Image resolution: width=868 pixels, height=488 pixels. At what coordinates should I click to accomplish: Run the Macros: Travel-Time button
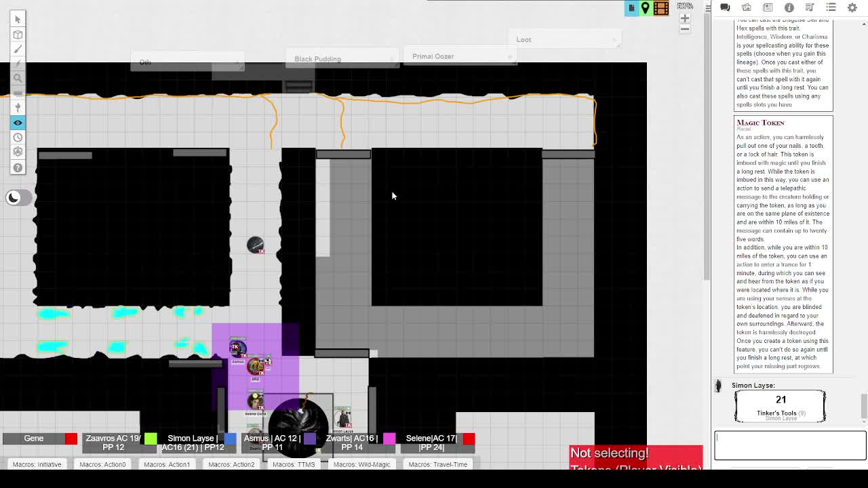438,464
